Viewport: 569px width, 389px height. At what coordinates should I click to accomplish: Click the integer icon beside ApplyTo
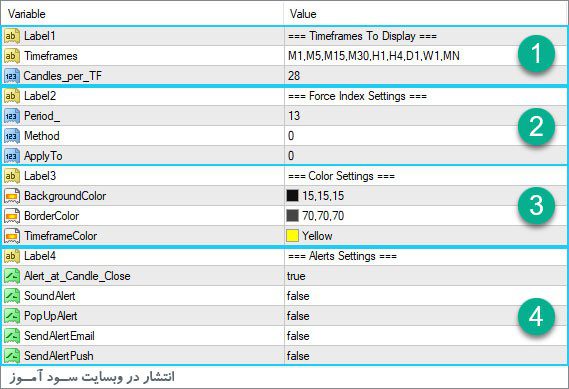(12, 156)
